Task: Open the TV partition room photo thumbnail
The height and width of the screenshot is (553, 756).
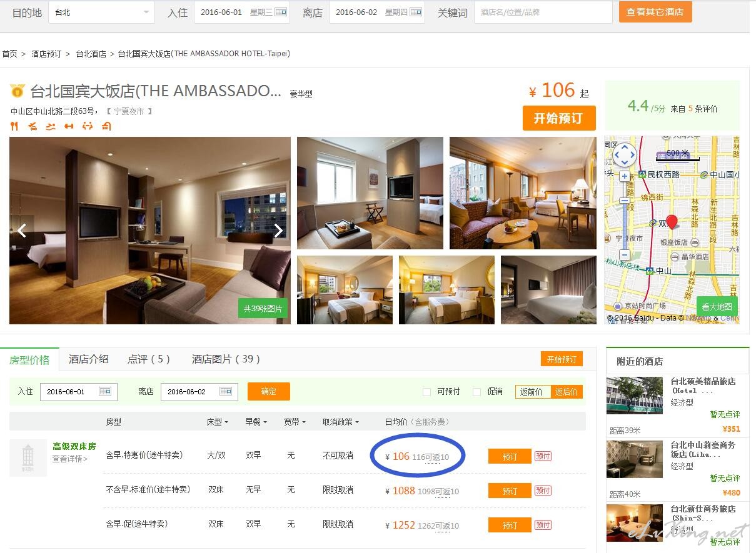Action: coord(370,193)
